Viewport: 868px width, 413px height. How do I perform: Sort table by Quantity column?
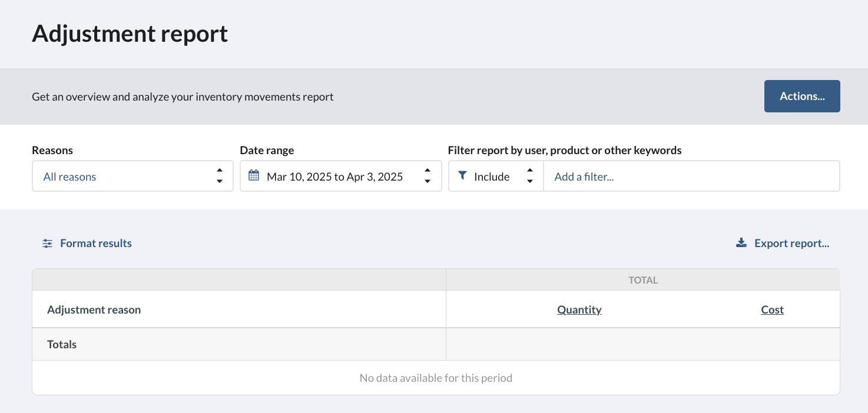pos(579,310)
